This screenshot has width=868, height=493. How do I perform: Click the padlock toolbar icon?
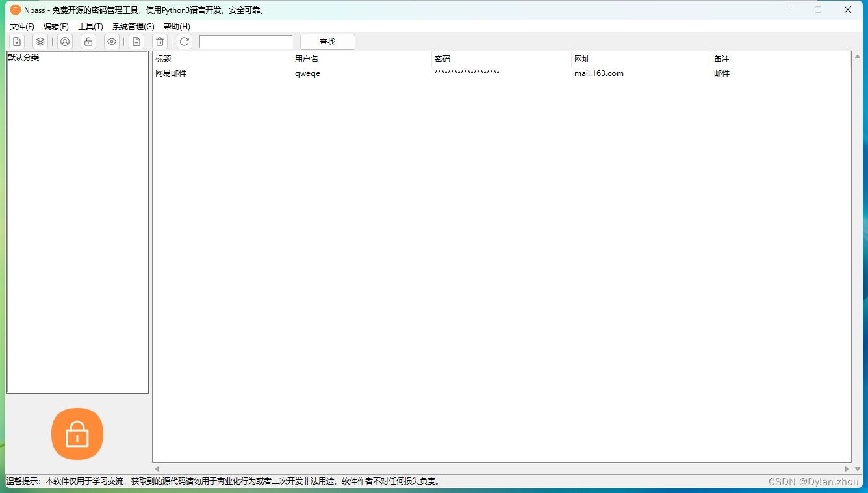[x=88, y=41]
